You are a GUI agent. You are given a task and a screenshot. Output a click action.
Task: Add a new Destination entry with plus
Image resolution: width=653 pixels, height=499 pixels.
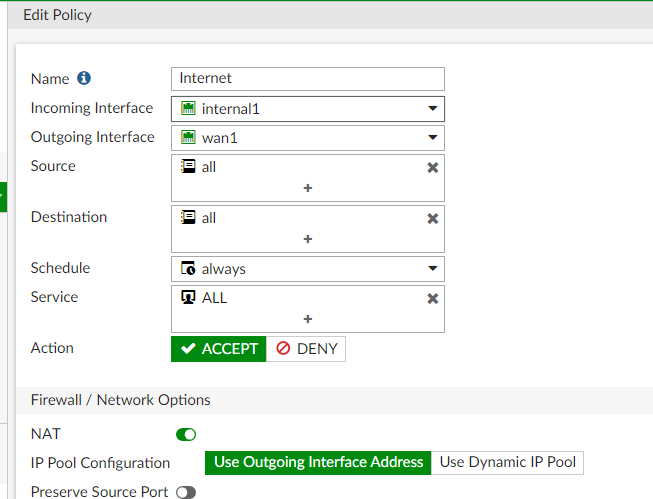pos(308,239)
